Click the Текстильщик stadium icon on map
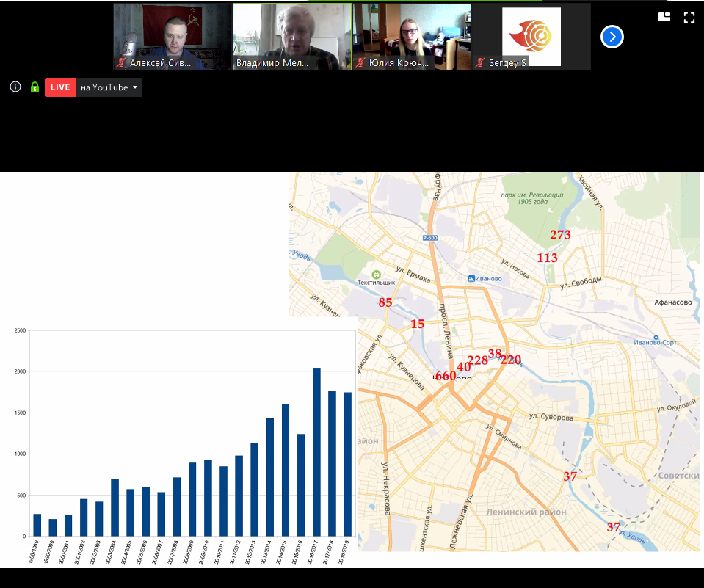Screen dimensions: 704x588 click(376, 272)
